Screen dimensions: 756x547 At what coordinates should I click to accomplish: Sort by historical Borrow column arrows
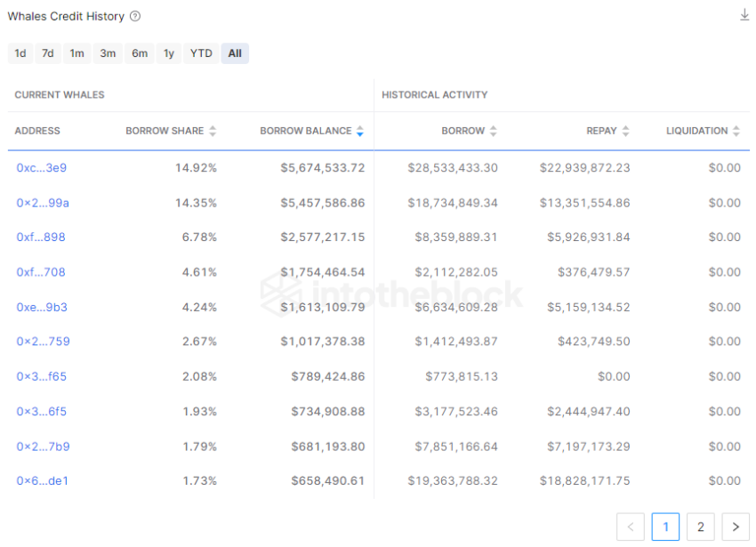[493, 131]
